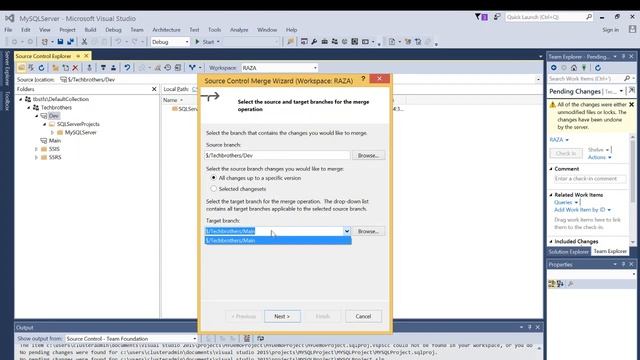Click Browse next to Target branch

368,231
